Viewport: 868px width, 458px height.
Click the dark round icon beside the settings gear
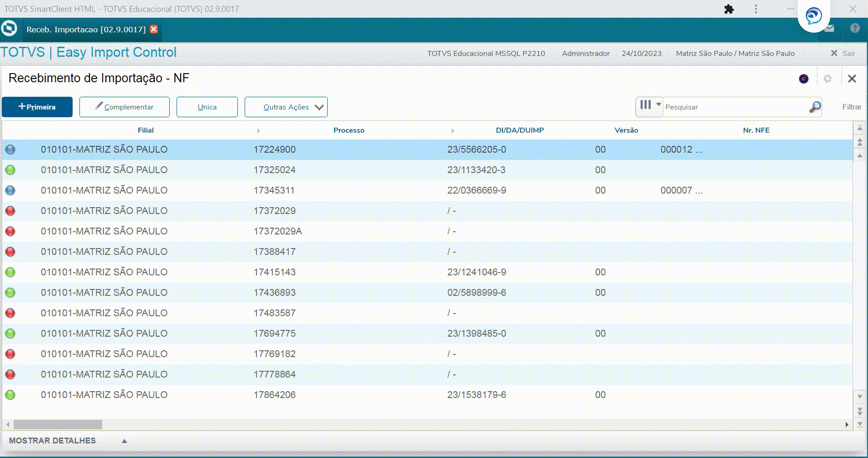[x=804, y=79]
